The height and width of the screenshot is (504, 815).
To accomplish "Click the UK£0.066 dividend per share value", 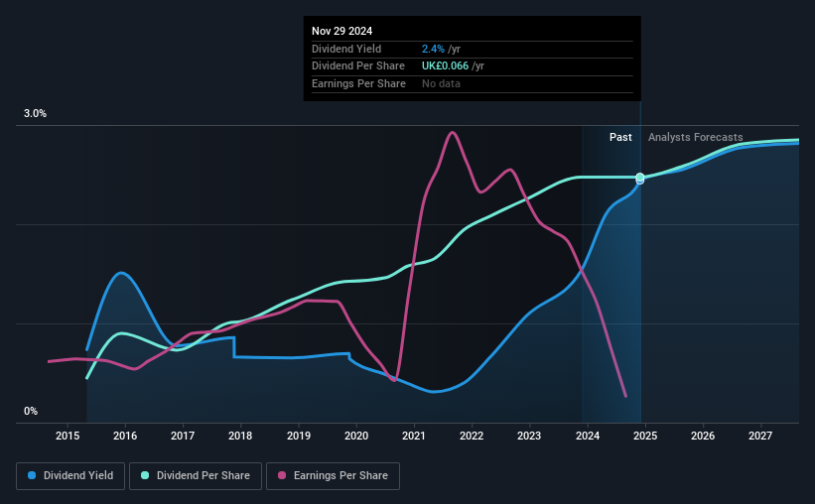I will (x=445, y=66).
